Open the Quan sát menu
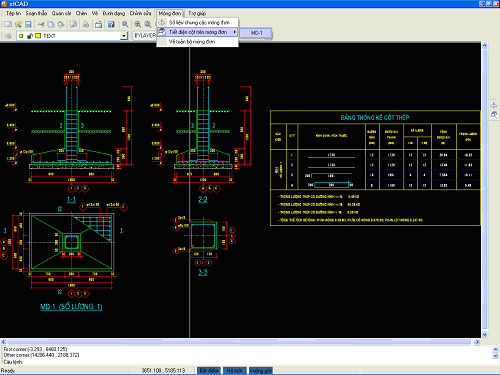 pos(61,13)
